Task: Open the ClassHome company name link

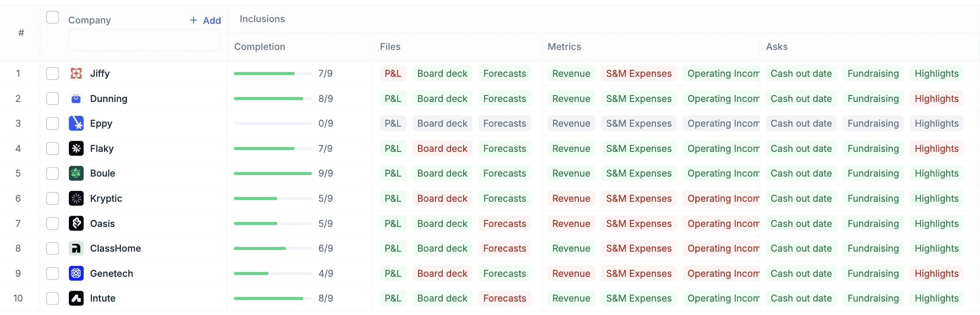Action: pyautogui.click(x=116, y=248)
